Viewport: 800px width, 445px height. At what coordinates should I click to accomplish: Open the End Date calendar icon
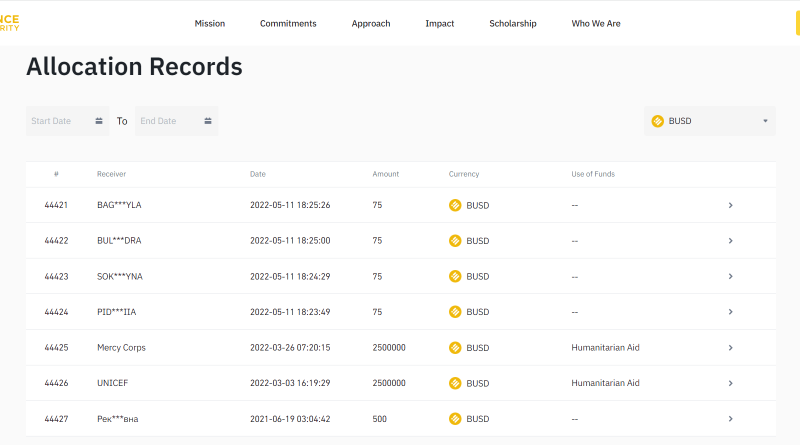[208, 121]
